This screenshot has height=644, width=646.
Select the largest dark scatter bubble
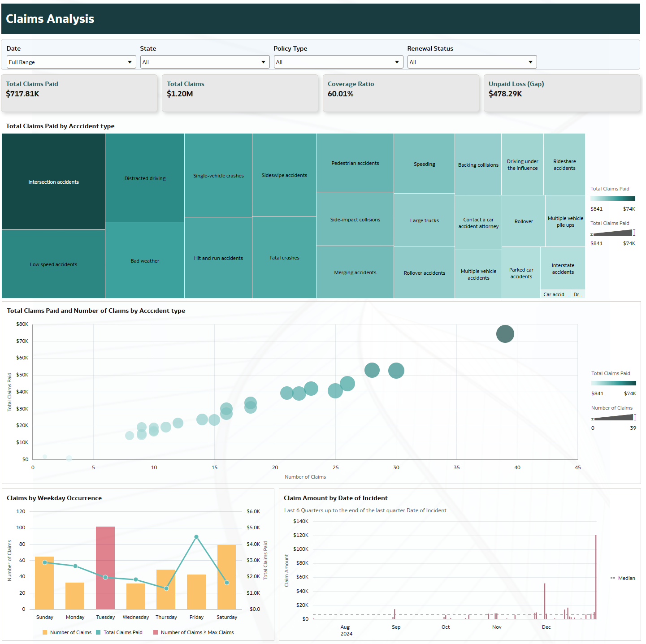click(505, 334)
